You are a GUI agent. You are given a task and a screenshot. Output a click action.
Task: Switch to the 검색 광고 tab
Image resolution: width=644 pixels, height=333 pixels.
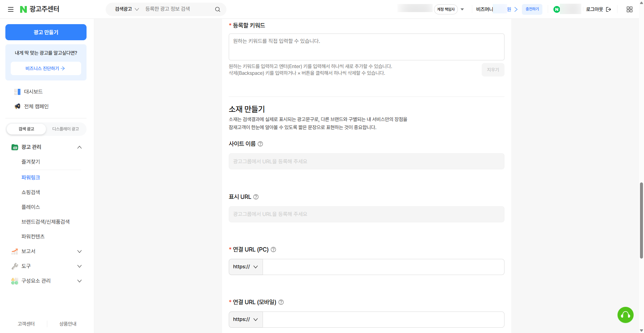[x=26, y=129]
